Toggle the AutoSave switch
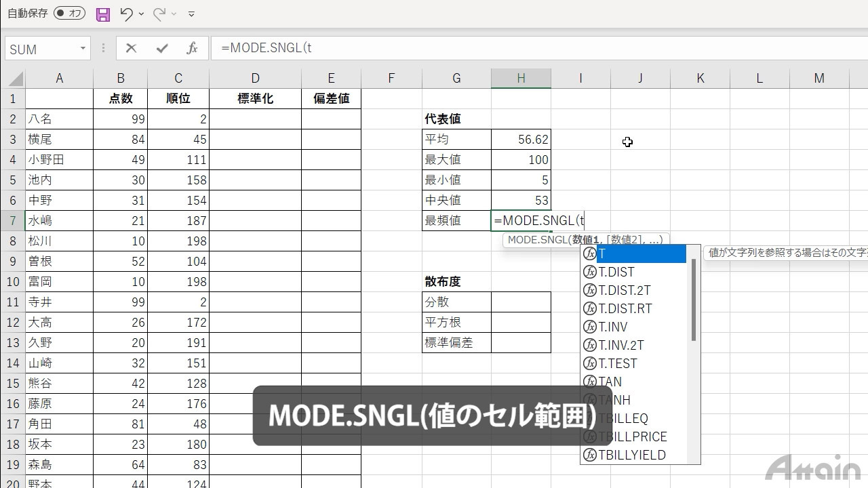 tap(70, 14)
